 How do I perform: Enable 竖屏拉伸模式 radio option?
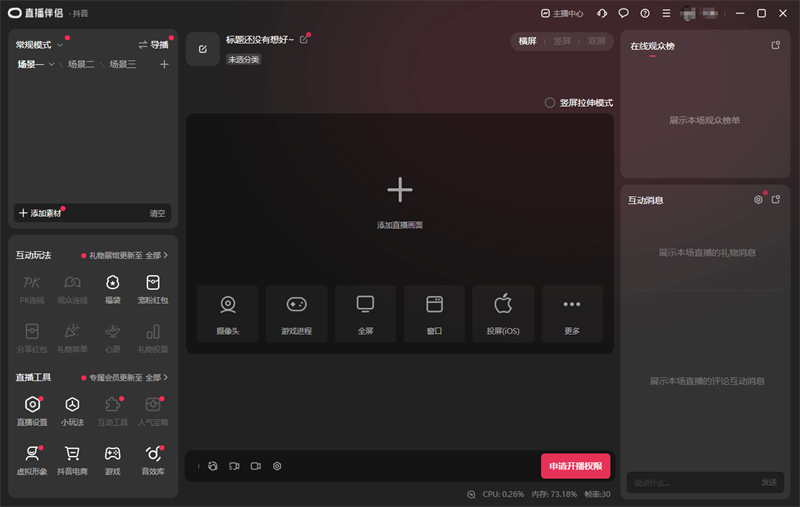coord(550,103)
